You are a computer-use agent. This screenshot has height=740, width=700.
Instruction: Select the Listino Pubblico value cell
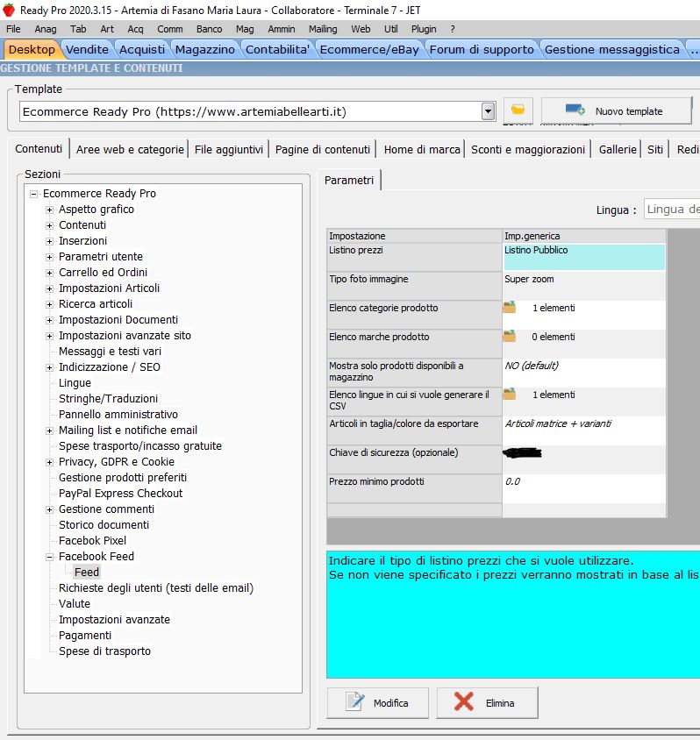584,257
